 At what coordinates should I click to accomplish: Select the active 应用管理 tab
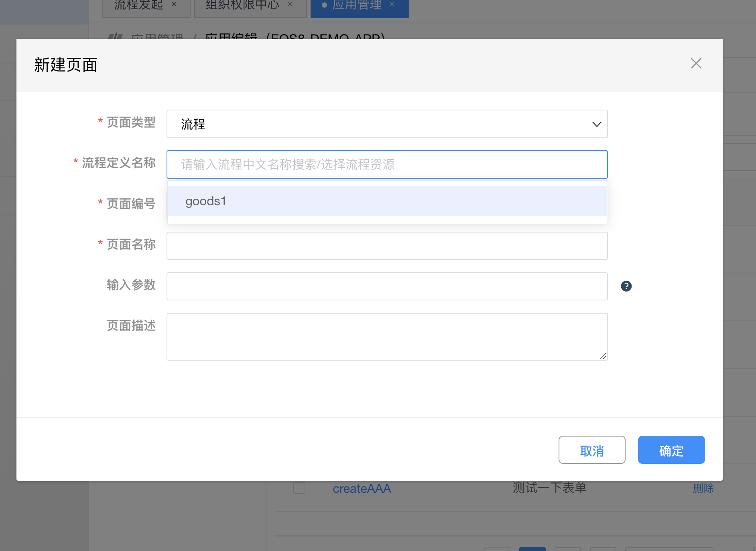point(357,5)
